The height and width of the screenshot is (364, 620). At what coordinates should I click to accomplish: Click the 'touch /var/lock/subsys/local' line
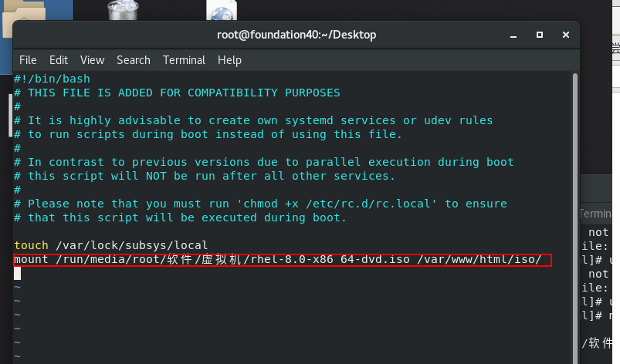click(x=111, y=245)
